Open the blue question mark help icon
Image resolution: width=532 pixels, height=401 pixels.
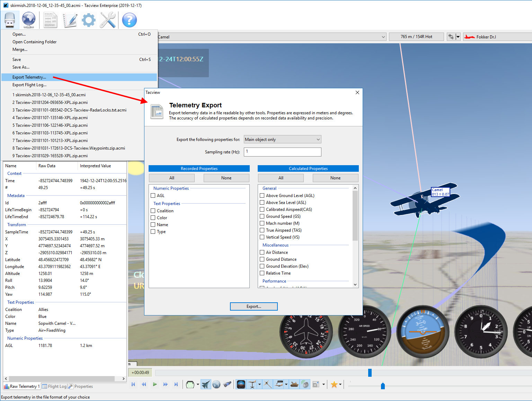tap(129, 20)
